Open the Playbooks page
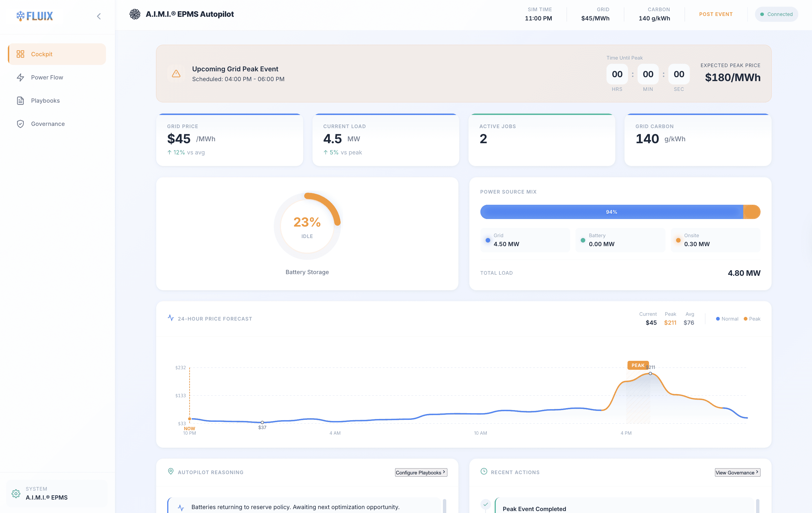Viewport: 812px width, 513px height. pyautogui.click(x=45, y=100)
